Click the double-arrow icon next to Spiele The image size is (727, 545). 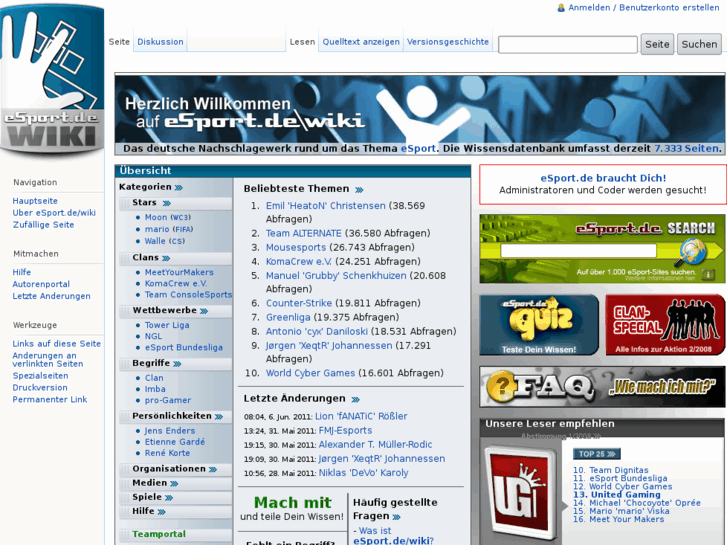click(169, 497)
